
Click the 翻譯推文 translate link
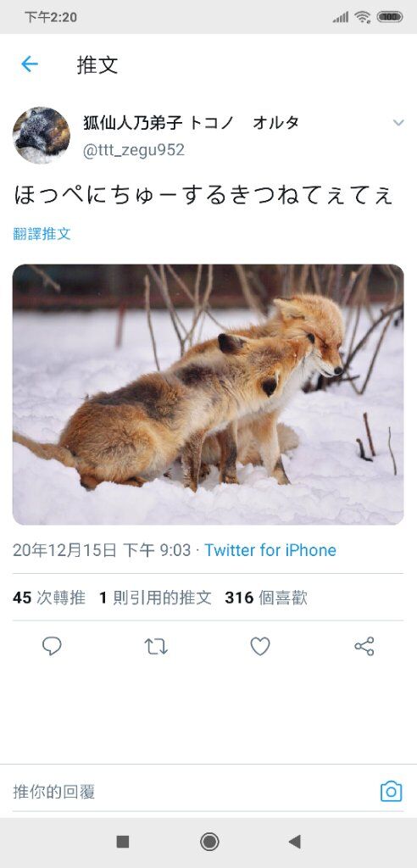point(42,234)
